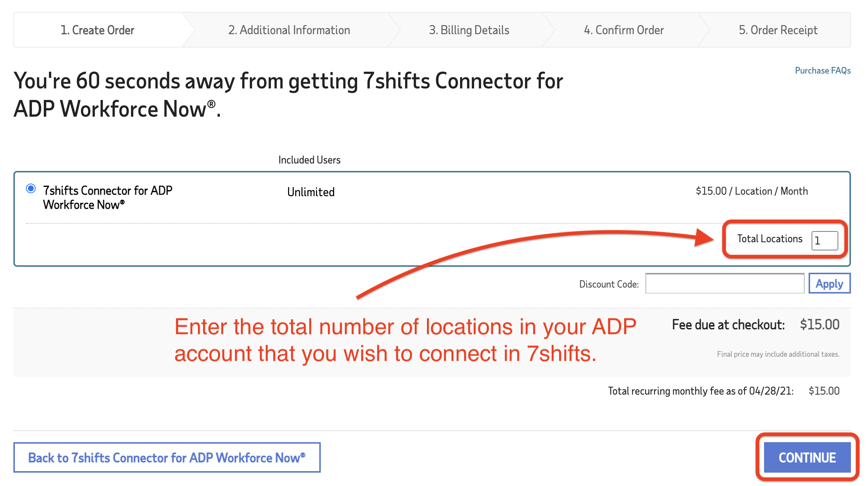The height and width of the screenshot is (486, 868).
Task: Jump to the Confirm Order step
Action: [x=624, y=30]
